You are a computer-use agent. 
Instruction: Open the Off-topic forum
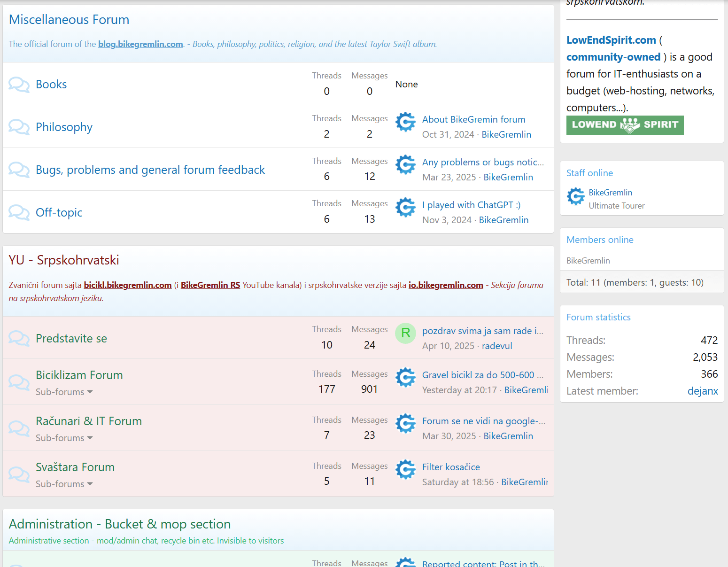[59, 213]
